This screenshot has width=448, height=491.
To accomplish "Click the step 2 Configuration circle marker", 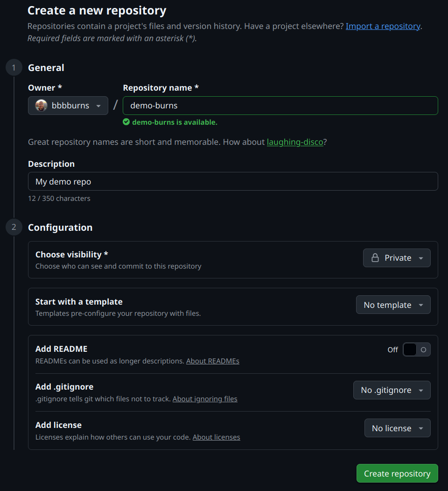I will click(x=14, y=228).
